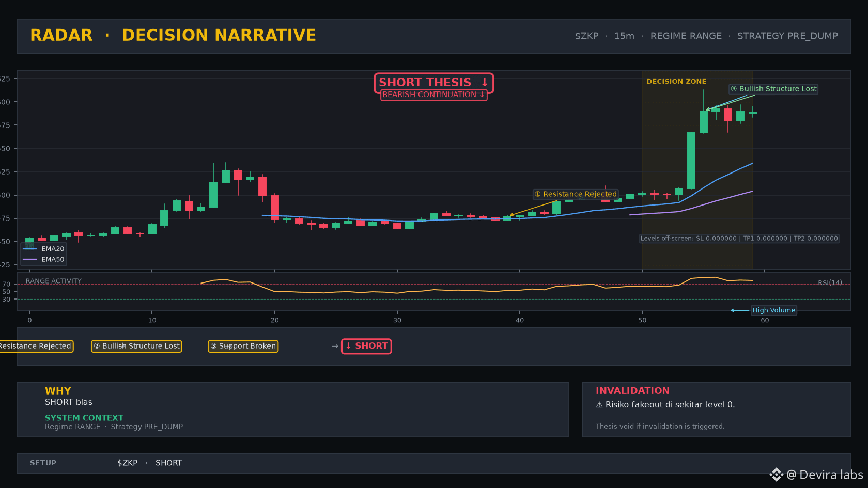This screenshot has height=488, width=868.
Task: Click REGIME RANGE in the header
Action: click(x=686, y=36)
